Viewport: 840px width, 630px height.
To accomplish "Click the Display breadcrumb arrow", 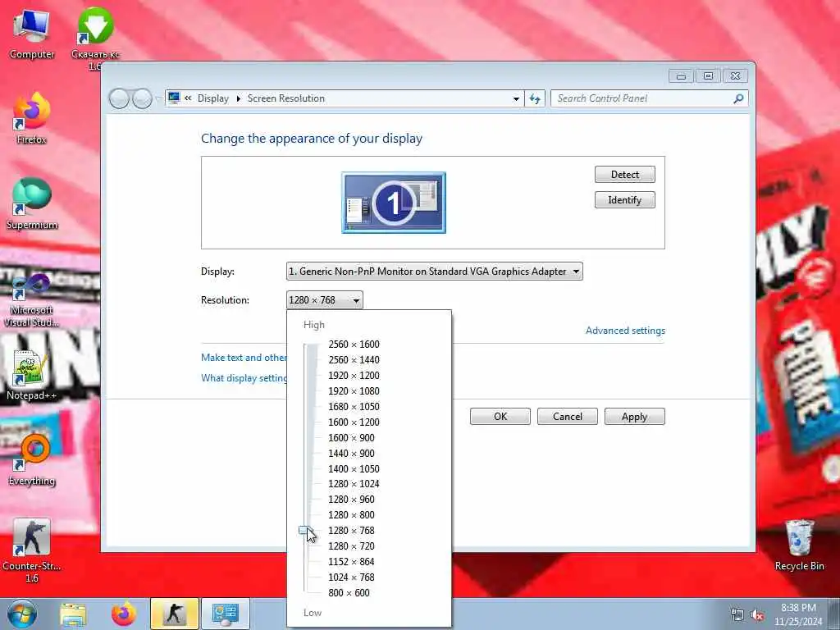I will 239,98.
